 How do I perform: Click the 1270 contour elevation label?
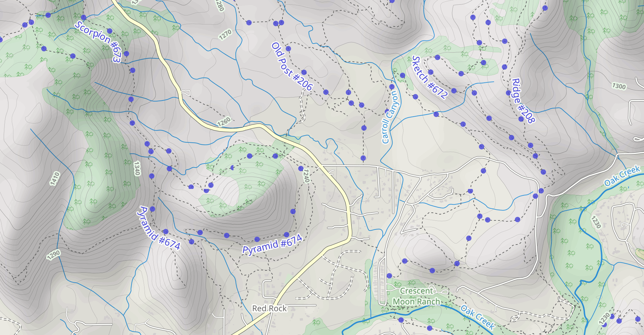coord(225,35)
